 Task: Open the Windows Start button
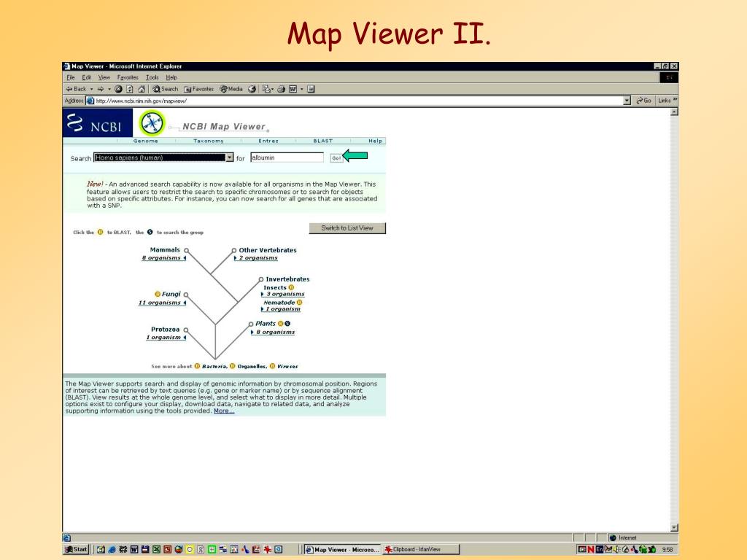click(x=76, y=550)
